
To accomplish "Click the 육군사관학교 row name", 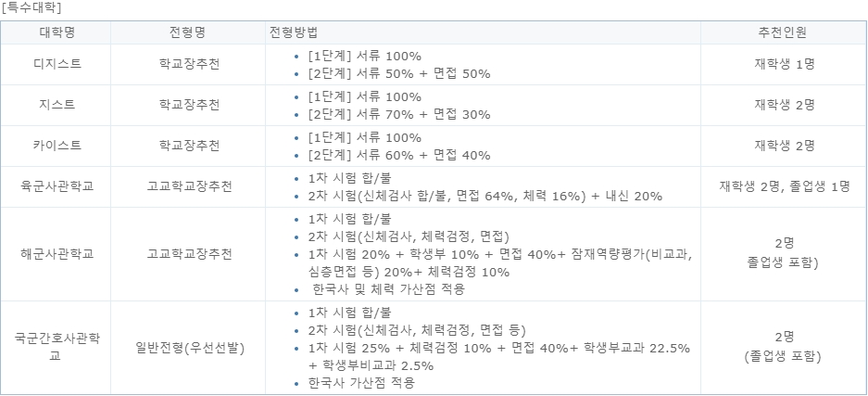I will tap(57, 186).
